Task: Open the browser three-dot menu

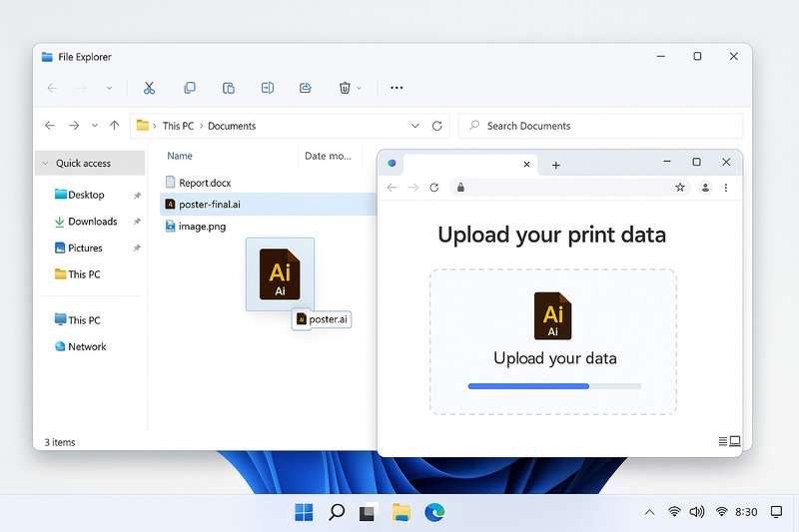Action: (x=726, y=188)
